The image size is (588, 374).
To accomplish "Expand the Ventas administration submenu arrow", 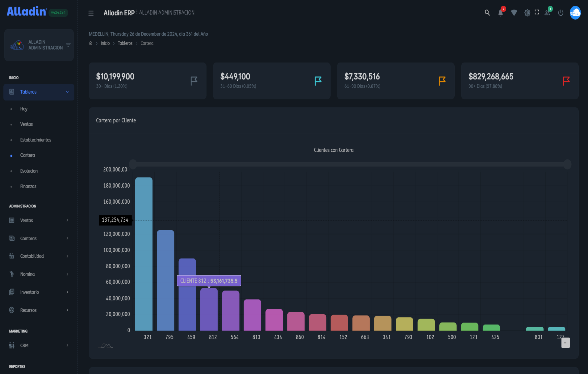I will [x=67, y=220].
